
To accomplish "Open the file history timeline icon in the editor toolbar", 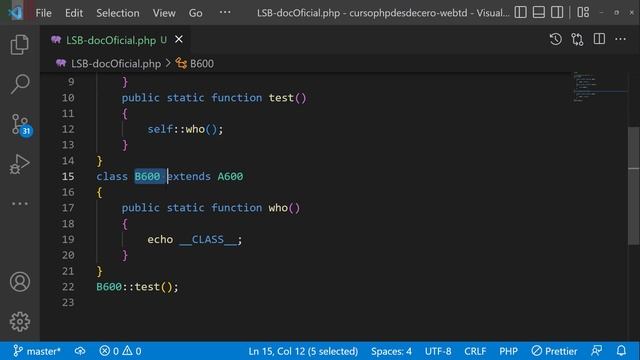I will [x=556, y=39].
